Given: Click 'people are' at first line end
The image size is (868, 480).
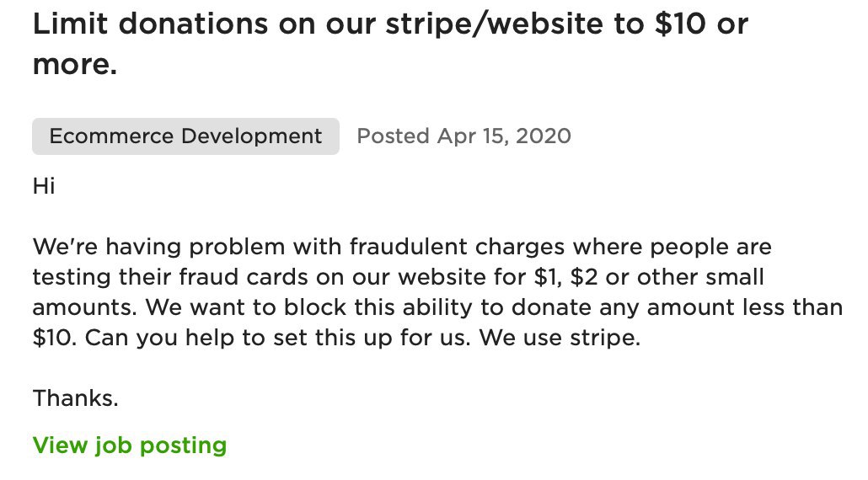Looking at the screenshot, I should click(x=710, y=247).
